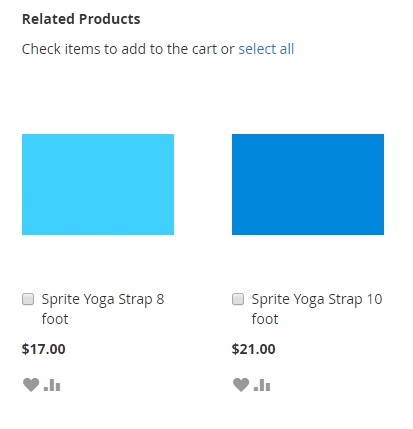Screen dimensions: 413x429
Task: Click the 'select all' link
Action: pyautogui.click(x=266, y=49)
